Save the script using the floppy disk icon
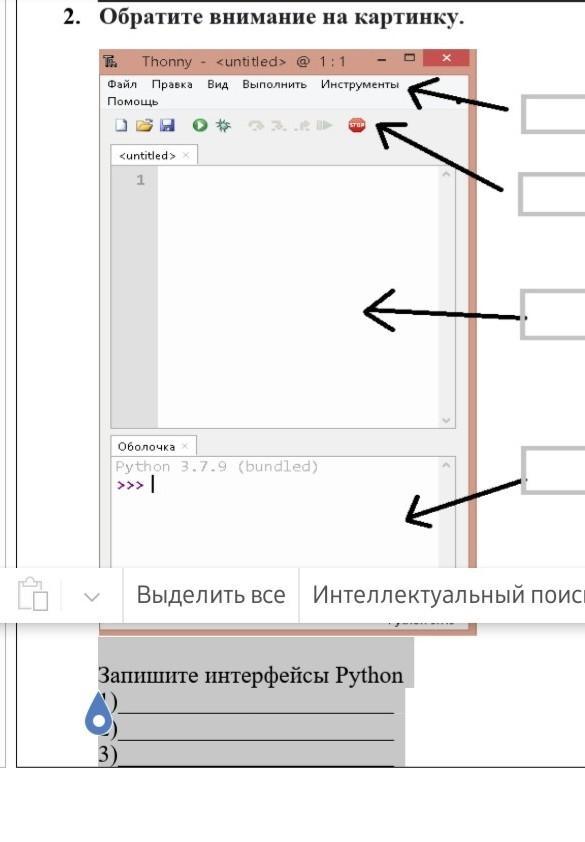 (x=167, y=125)
